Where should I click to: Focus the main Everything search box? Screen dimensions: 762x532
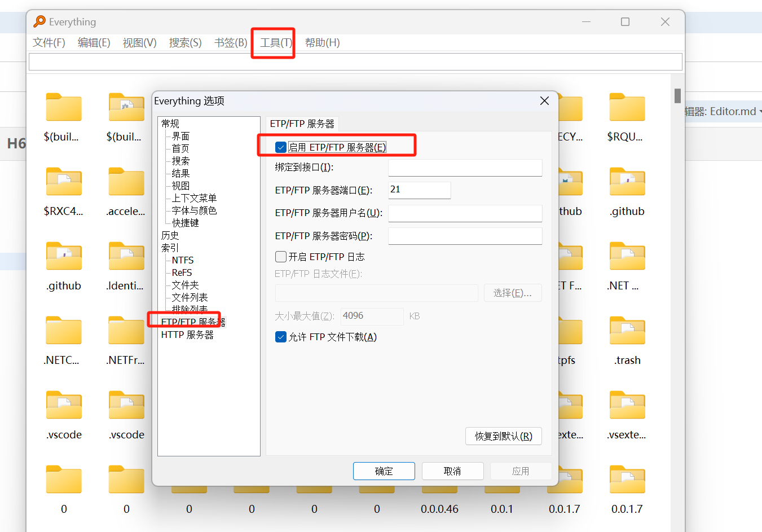355,61
